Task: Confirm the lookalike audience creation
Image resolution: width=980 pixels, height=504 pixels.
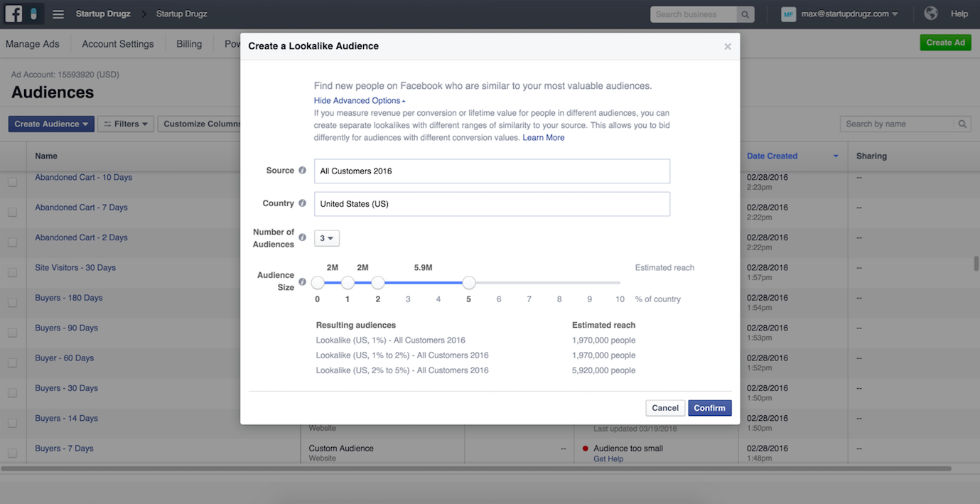Action: [709, 408]
